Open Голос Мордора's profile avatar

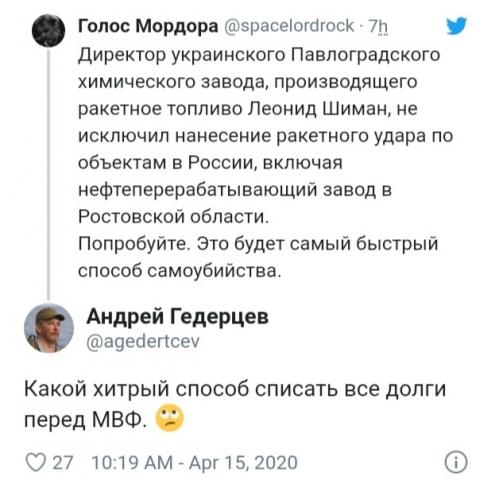[48, 30]
